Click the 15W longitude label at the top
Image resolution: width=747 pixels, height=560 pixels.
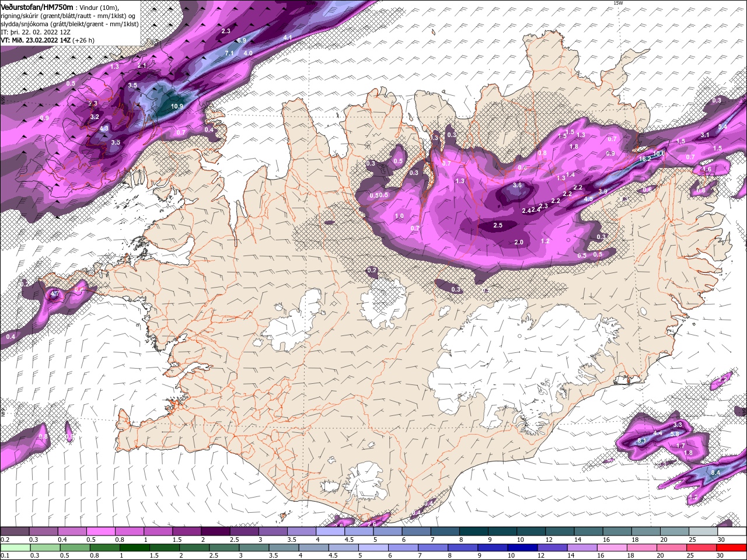click(618, 3)
